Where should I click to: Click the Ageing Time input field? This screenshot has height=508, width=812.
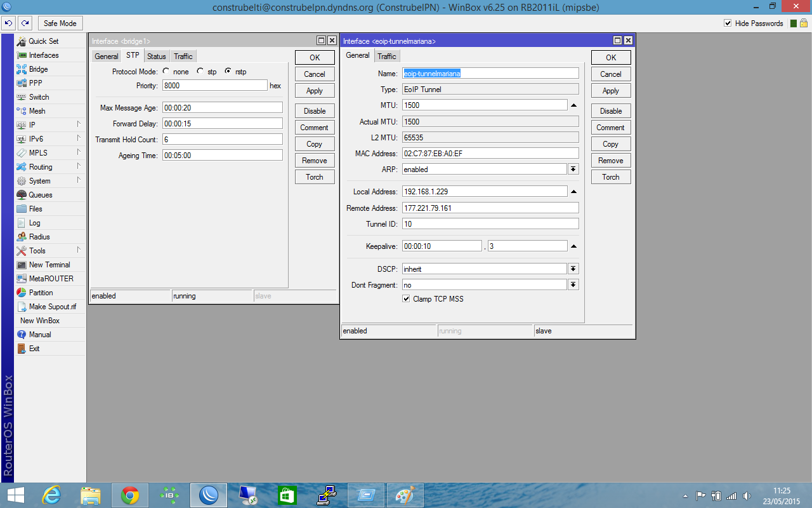point(223,156)
